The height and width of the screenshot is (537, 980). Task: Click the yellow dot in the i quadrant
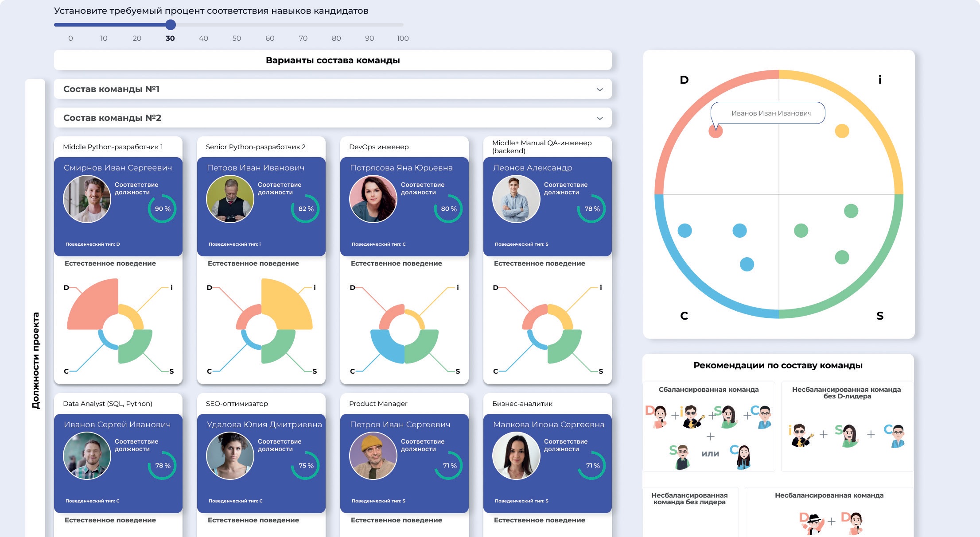842,131
